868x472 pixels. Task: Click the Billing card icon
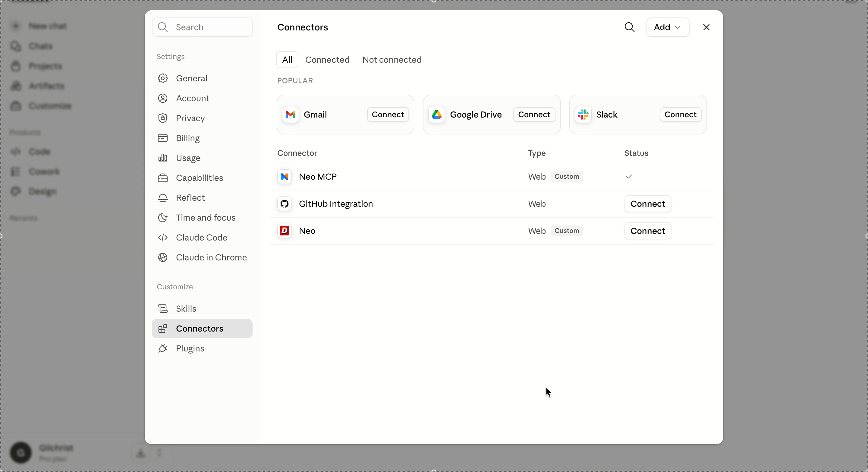(x=163, y=138)
